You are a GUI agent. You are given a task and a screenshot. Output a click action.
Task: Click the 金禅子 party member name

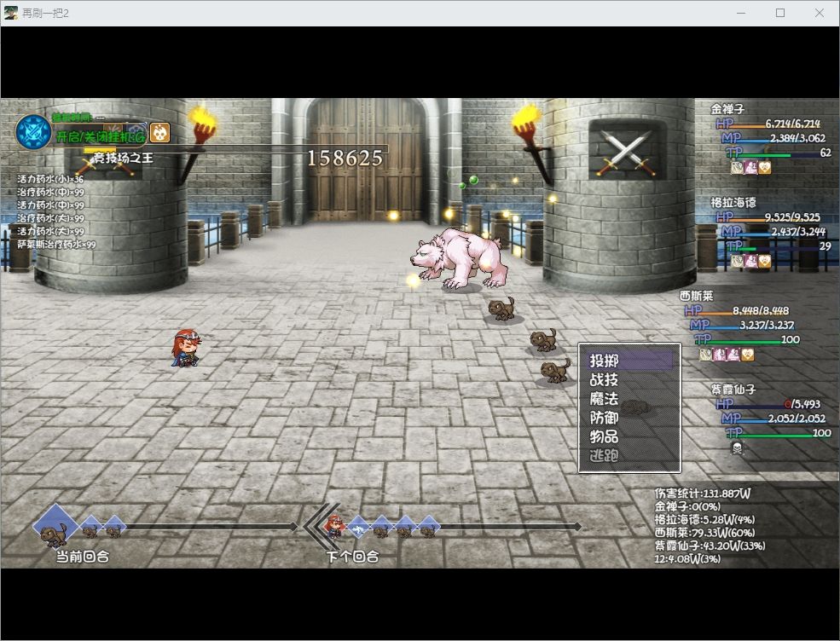pos(727,109)
